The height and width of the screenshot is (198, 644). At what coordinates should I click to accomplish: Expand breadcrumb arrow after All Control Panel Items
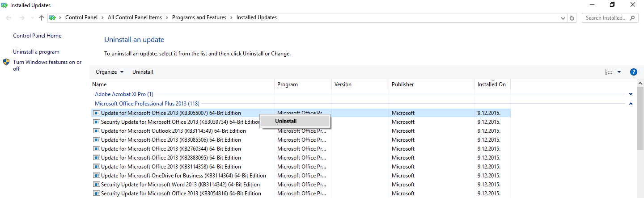click(x=167, y=18)
